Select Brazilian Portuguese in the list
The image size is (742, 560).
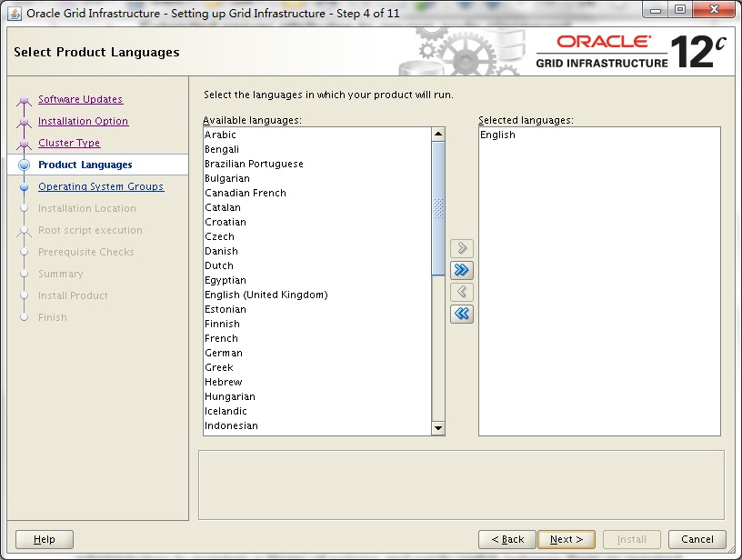tap(317, 165)
